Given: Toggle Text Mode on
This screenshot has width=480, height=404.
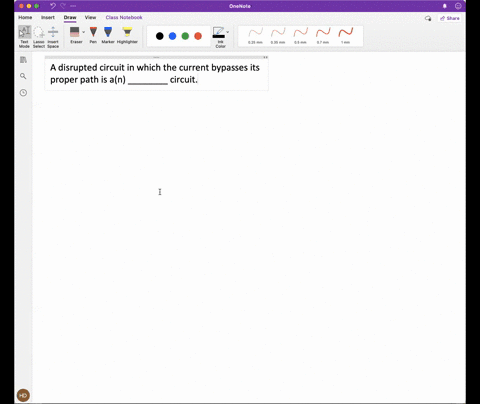Looking at the screenshot, I should tap(24, 37).
